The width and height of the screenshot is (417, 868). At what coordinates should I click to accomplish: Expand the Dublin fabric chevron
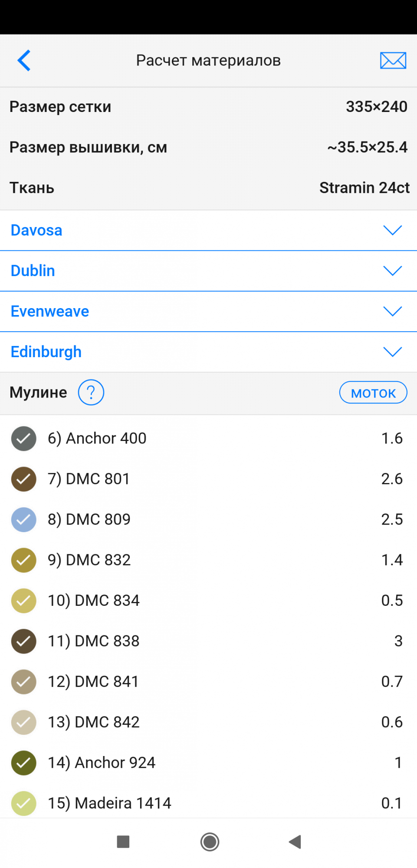coord(392,271)
